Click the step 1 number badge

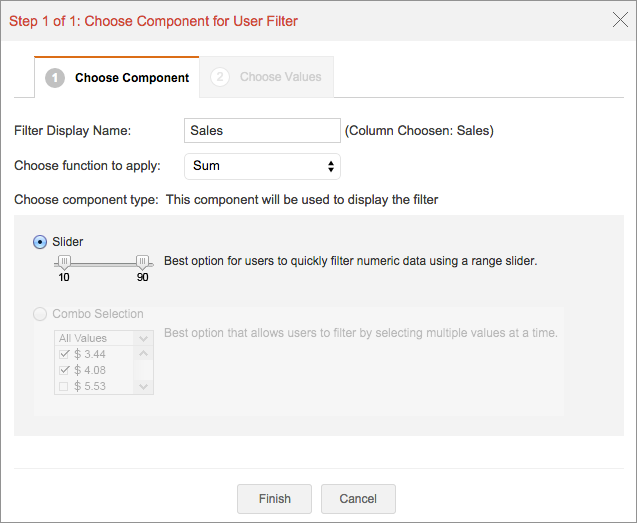pos(55,77)
